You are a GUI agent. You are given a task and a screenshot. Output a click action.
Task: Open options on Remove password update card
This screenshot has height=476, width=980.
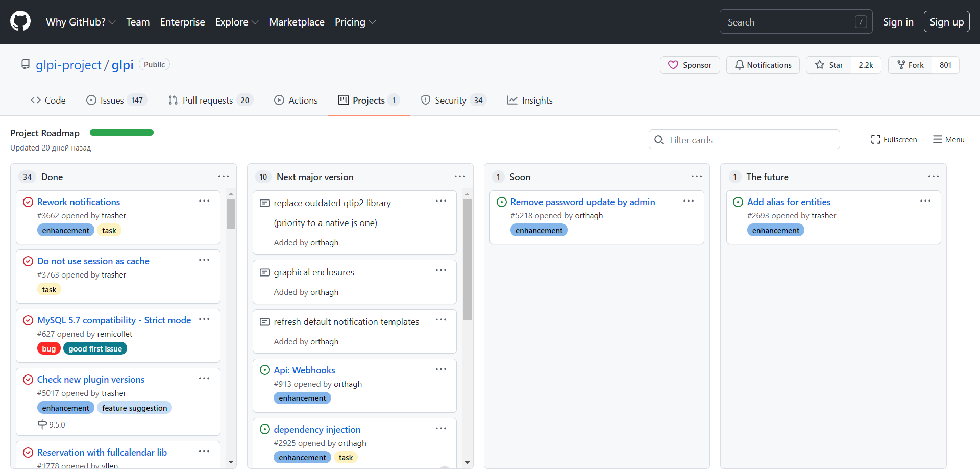689,201
